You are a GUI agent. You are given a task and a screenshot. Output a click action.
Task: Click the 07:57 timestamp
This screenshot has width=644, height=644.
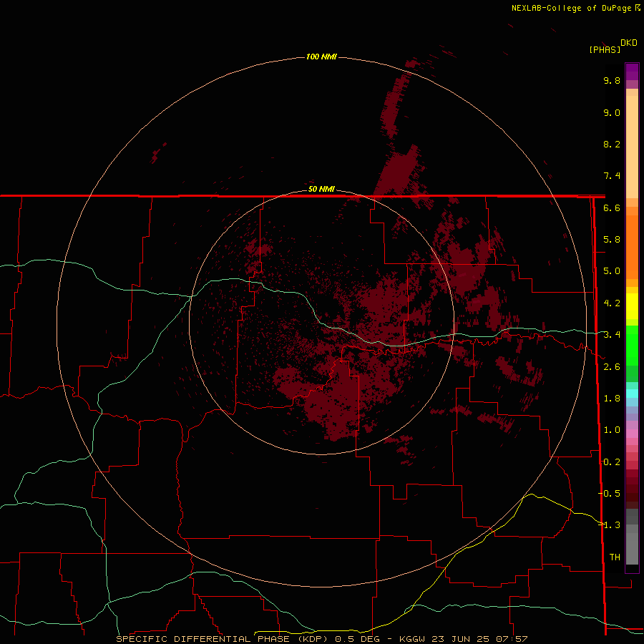(512, 639)
